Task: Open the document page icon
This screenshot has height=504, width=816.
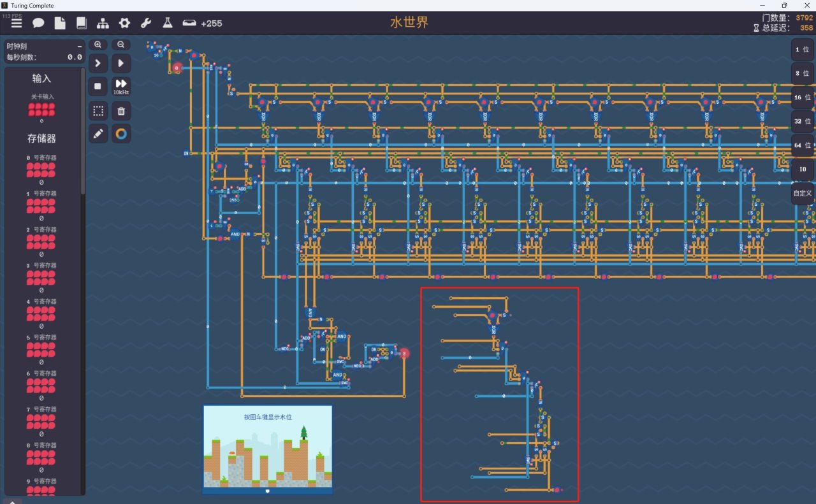Action: click(60, 23)
